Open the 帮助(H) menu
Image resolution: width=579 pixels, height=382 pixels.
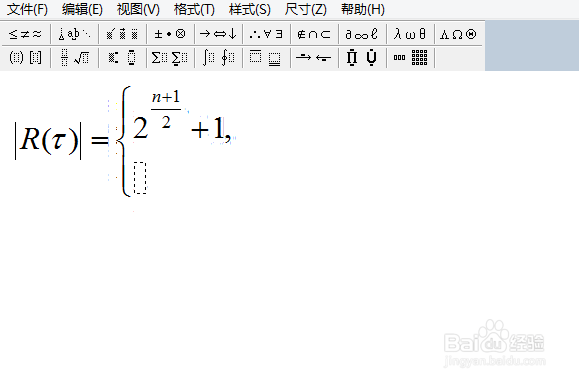pyautogui.click(x=363, y=9)
